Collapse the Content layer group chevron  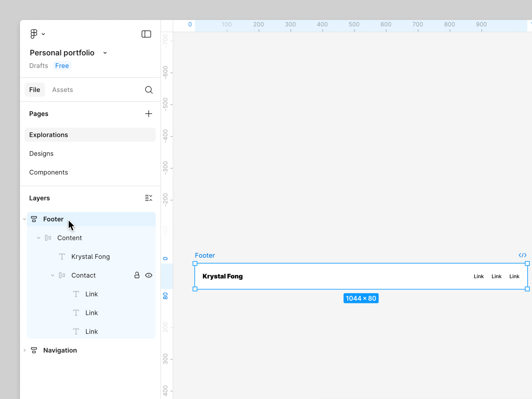point(39,238)
